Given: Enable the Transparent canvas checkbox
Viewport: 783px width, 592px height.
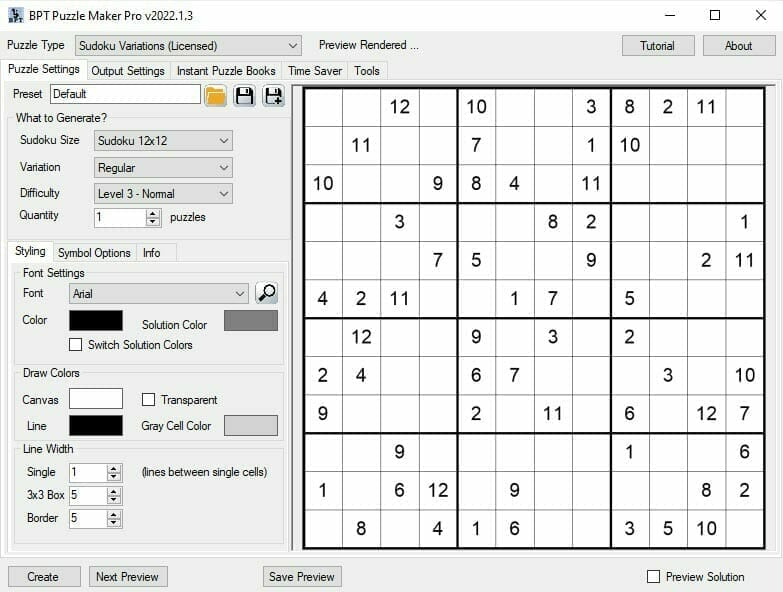Looking at the screenshot, I should pyautogui.click(x=148, y=399).
